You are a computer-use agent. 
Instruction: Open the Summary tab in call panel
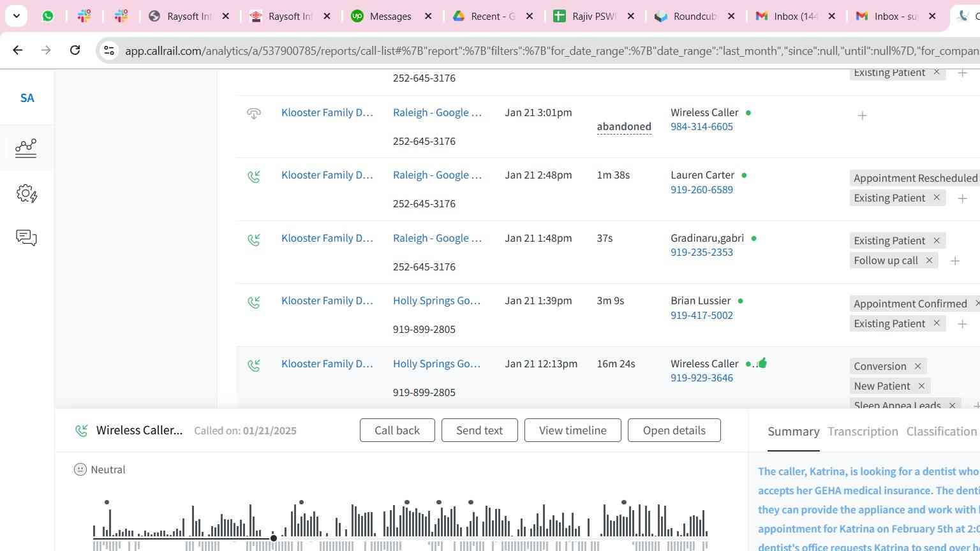[793, 432]
